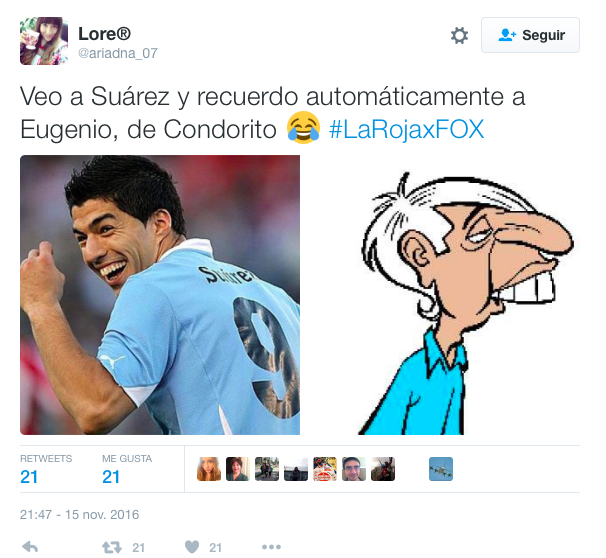View the 21 Me Gusta count

111,476
